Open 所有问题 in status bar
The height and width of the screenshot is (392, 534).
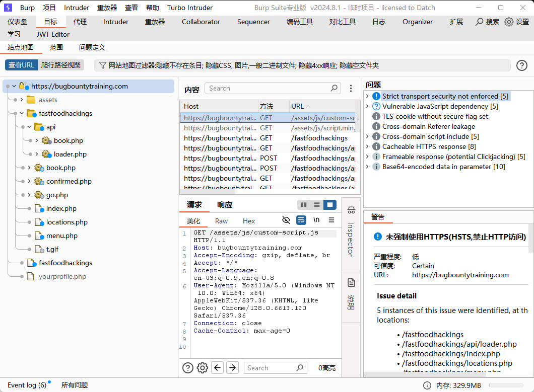75,385
